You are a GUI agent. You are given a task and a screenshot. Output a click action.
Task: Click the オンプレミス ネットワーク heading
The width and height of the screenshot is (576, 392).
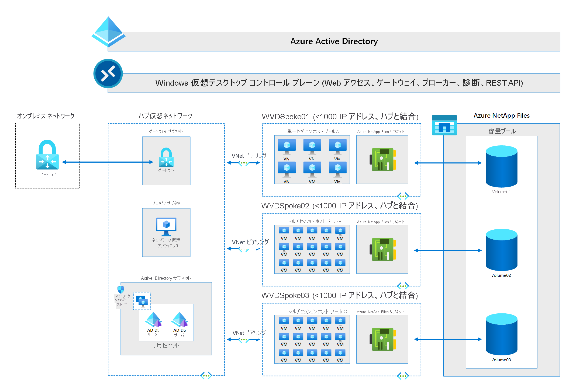pyautogui.click(x=46, y=116)
